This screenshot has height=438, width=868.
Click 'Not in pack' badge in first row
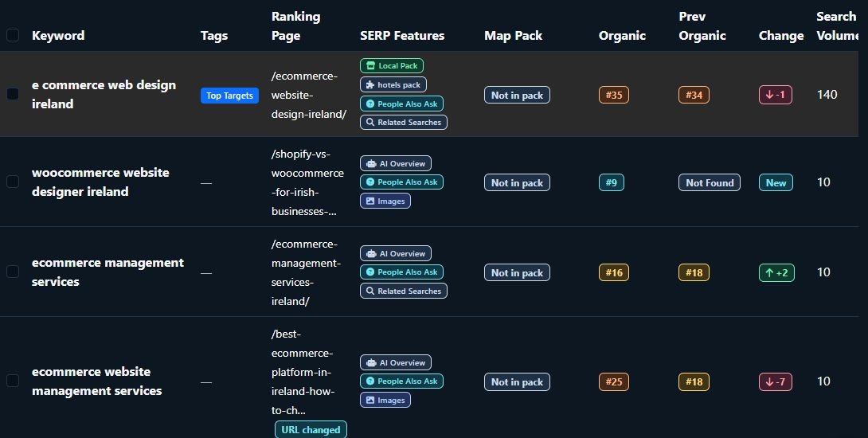coord(517,96)
